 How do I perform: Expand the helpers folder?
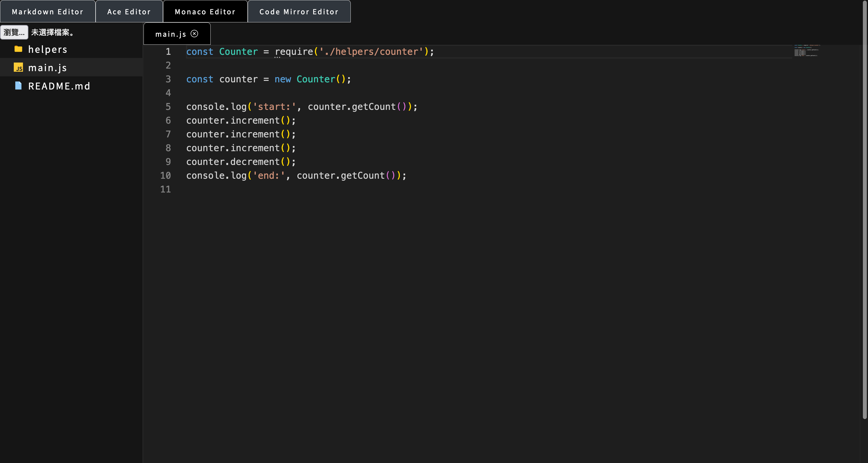48,50
